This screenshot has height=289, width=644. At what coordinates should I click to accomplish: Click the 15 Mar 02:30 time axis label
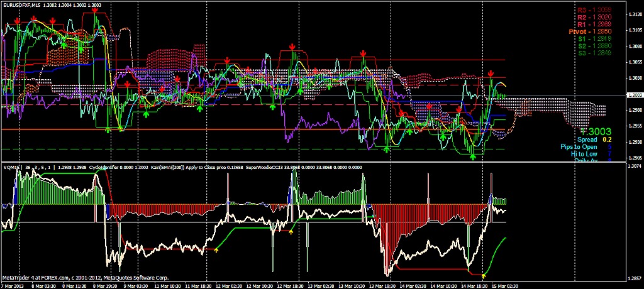[x=504, y=285]
